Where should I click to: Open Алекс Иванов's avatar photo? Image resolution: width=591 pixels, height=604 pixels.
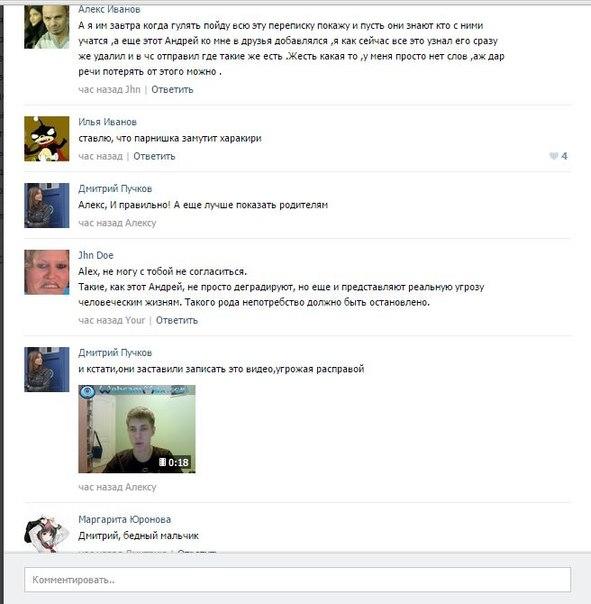click(x=47, y=27)
